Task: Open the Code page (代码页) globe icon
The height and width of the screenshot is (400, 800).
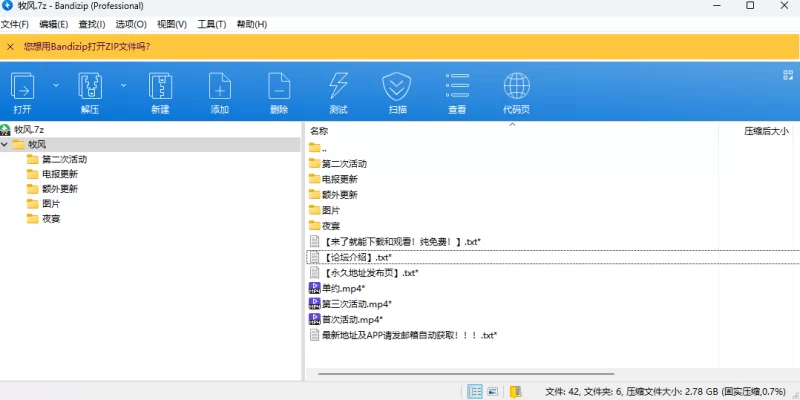Action: tap(516, 86)
